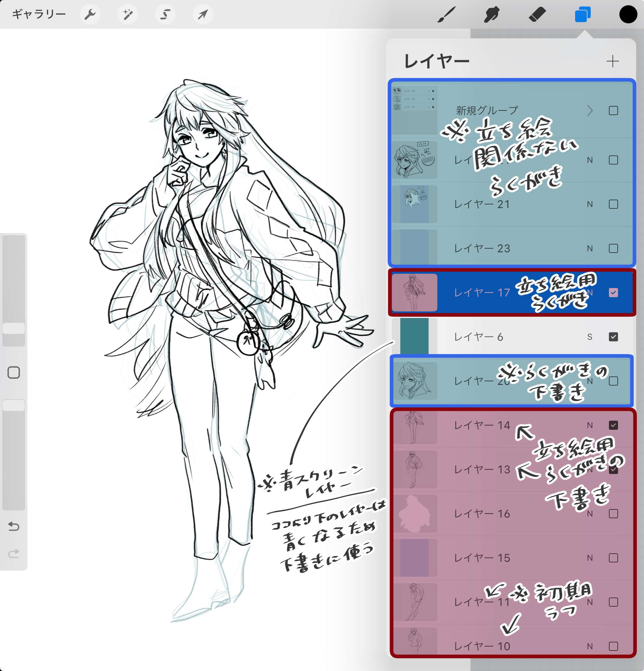Hide レイヤー 17 visibility checkbox
The image size is (644, 671).
click(613, 292)
